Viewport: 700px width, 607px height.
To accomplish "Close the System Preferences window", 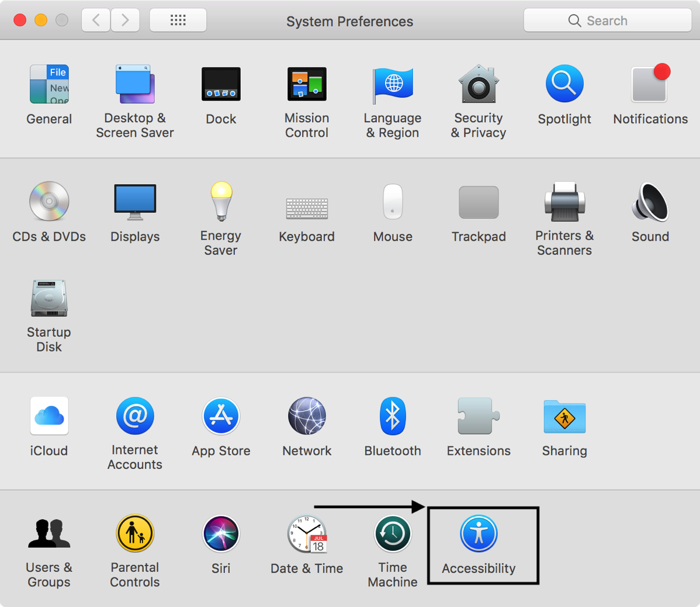I will tap(20, 20).
